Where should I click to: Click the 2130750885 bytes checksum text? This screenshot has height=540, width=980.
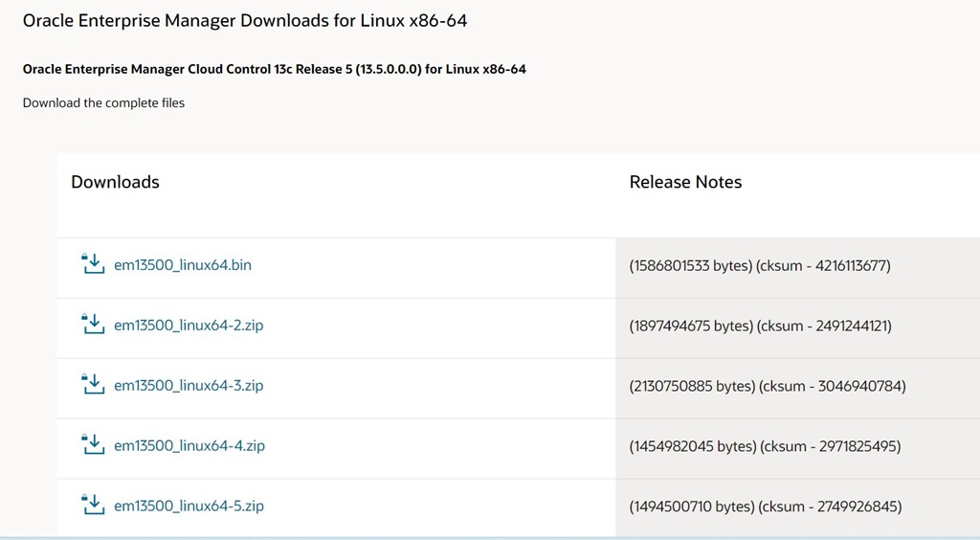(767, 386)
